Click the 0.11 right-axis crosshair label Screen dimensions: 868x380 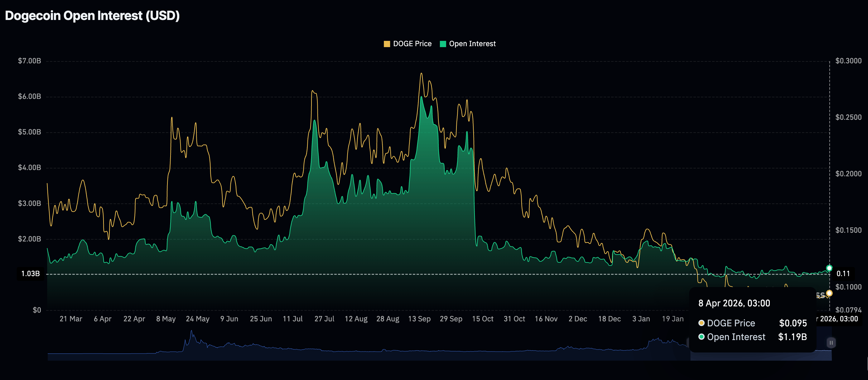point(843,273)
